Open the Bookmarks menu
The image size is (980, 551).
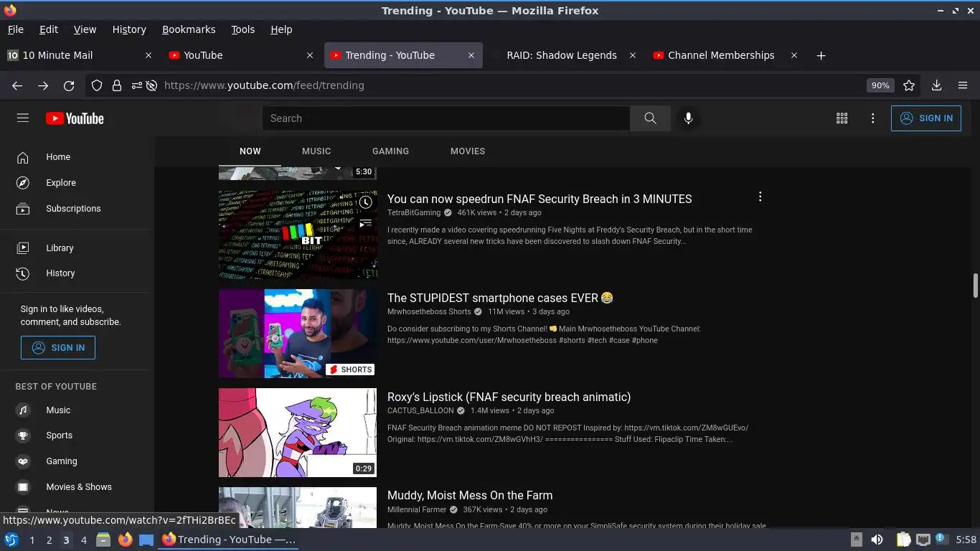coord(189,29)
